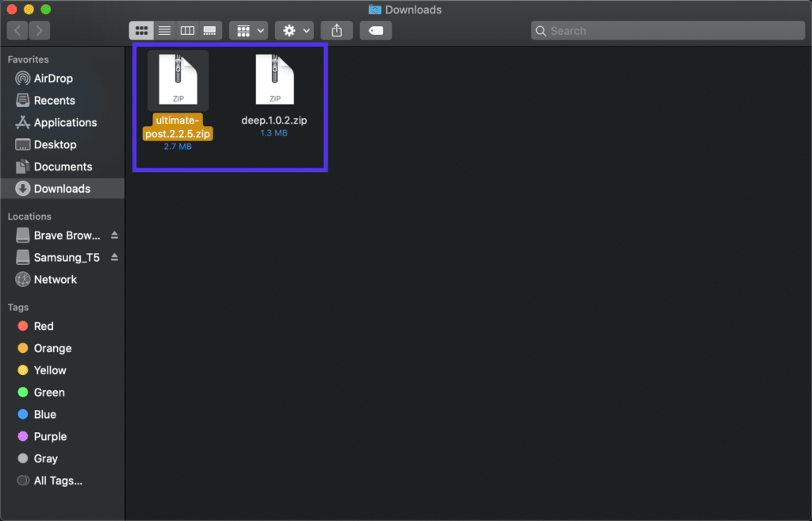Open the Applications sidebar item

point(65,122)
